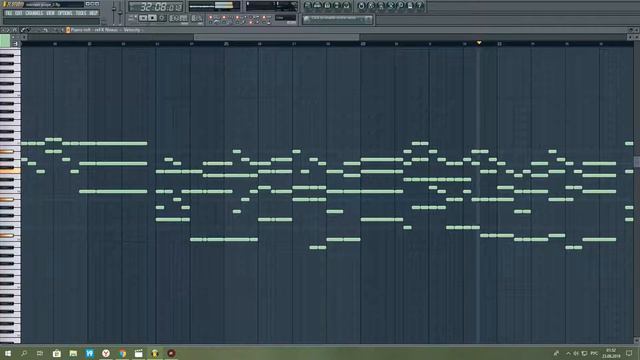The image size is (640, 360).
Task: Click the help question mark icon
Action: click(420, 6)
